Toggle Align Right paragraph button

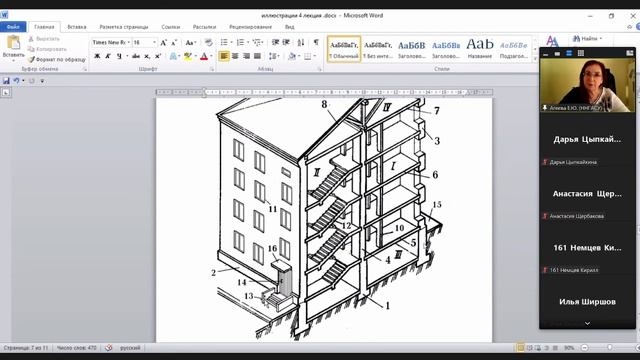click(246, 56)
